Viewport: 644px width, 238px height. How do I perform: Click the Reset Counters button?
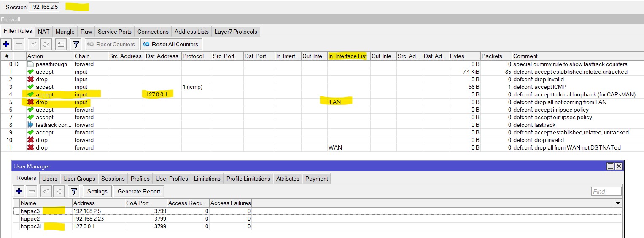(111, 44)
